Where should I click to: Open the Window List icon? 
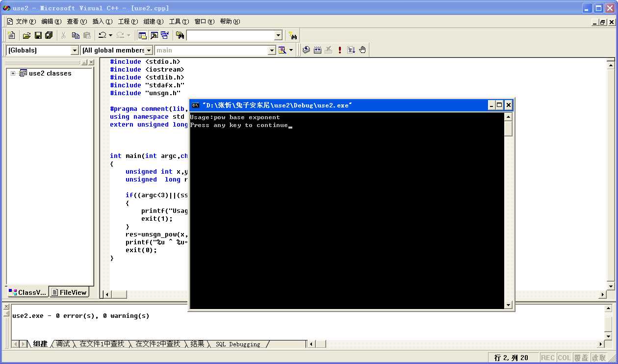tap(165, 35)
